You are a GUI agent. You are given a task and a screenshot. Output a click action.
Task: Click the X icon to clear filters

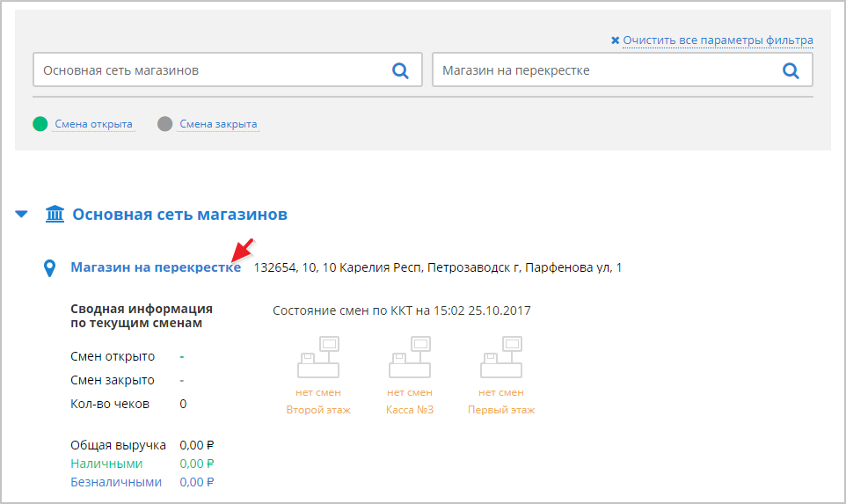pos(615,40)
